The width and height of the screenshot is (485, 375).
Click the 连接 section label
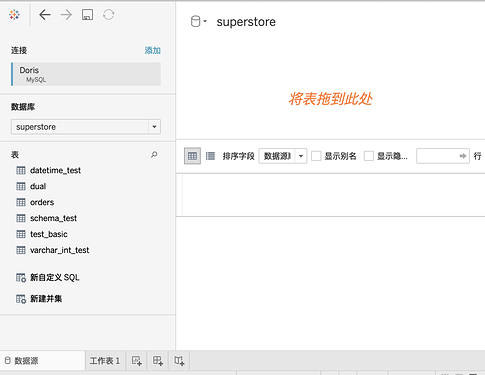pos(19,50)
